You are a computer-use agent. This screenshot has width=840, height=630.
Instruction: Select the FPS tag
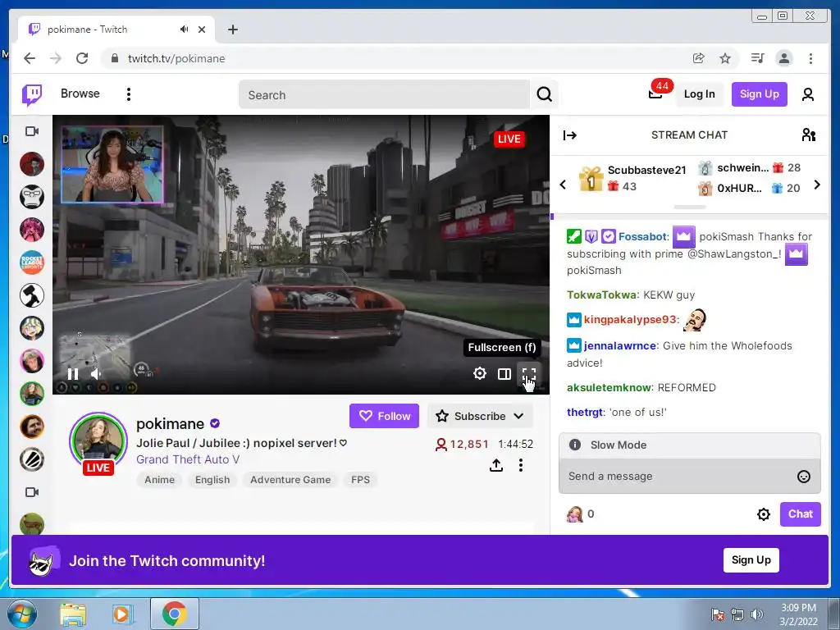(x=361, y=480)
